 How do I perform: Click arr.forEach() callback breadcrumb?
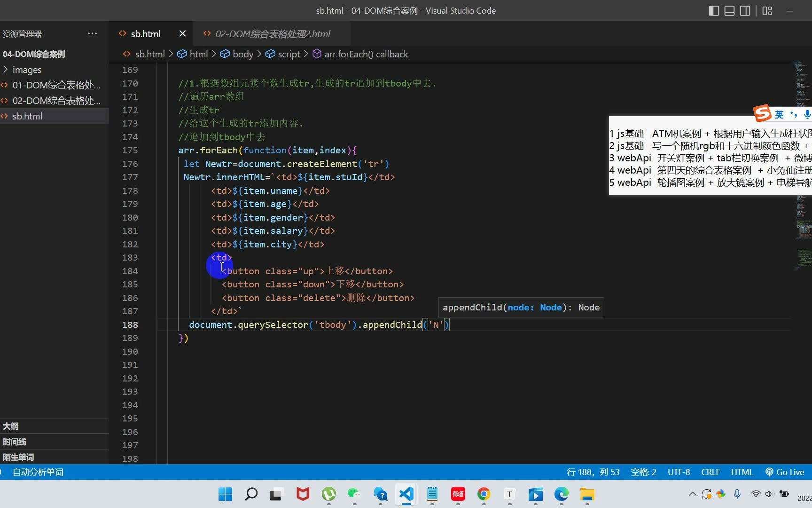360,54
